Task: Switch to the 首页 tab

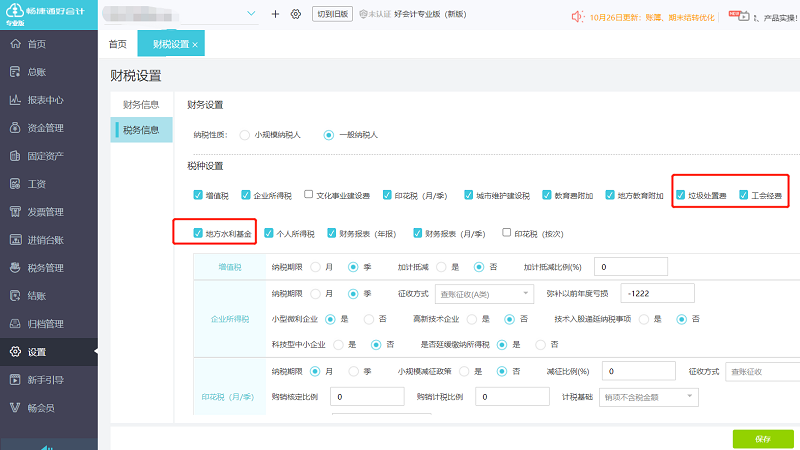Action: 118,45
